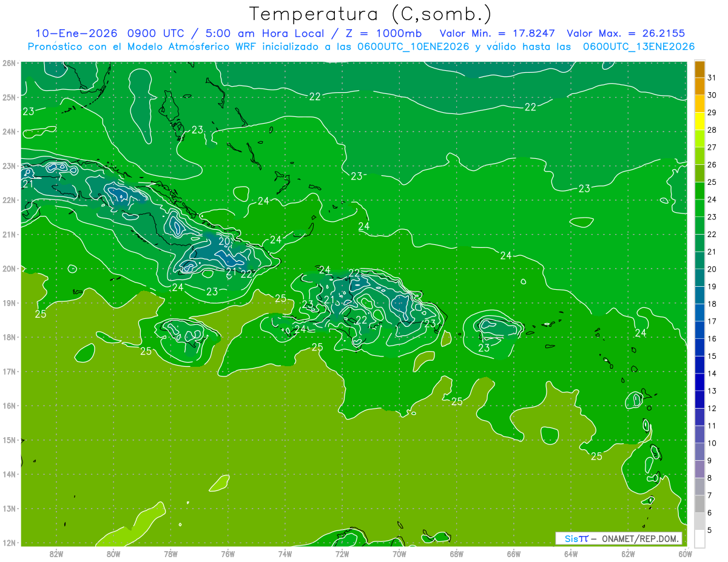Pick the yellow colorbar swatch between 28 and 29
Viewport: 728px width, 562px height.
(699, 121)
